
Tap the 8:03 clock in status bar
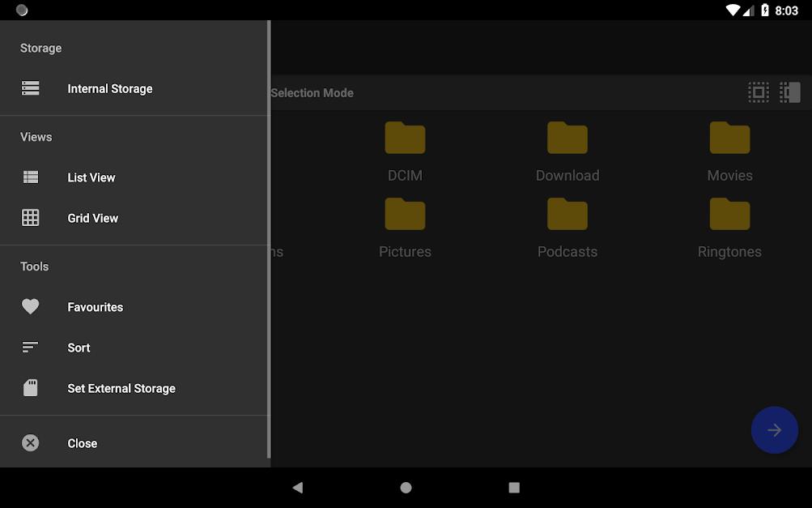pyautogui.click(x=787, y=11)
